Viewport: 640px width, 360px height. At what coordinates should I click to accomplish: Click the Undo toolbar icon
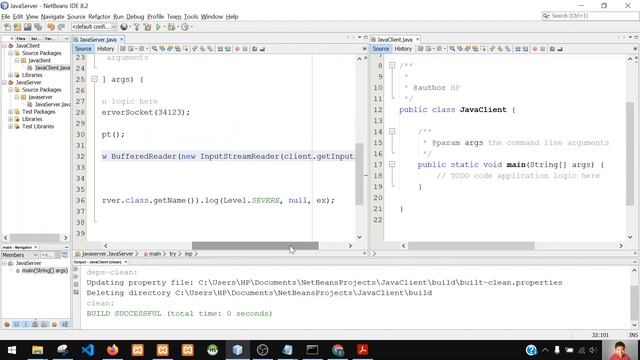[x=51, y=27]
